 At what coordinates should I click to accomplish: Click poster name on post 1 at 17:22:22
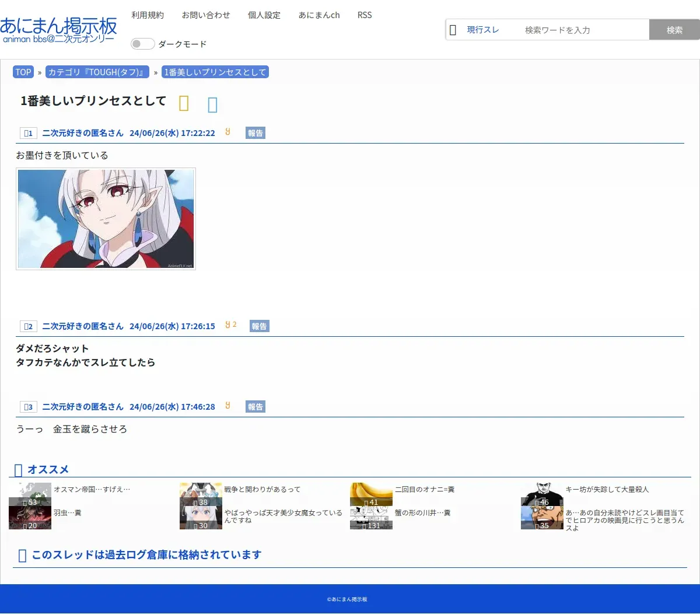83,133
